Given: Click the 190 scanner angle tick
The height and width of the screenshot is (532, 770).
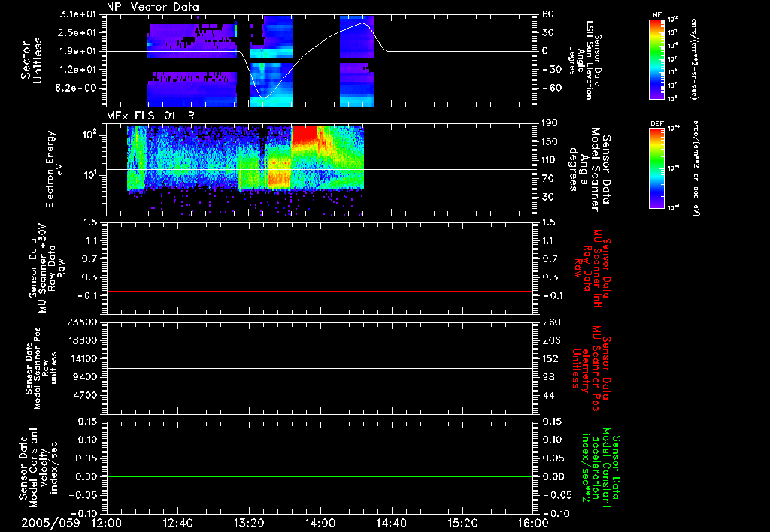Looking at the screenshot, I should pyautogui.click(x=550, y=123).
